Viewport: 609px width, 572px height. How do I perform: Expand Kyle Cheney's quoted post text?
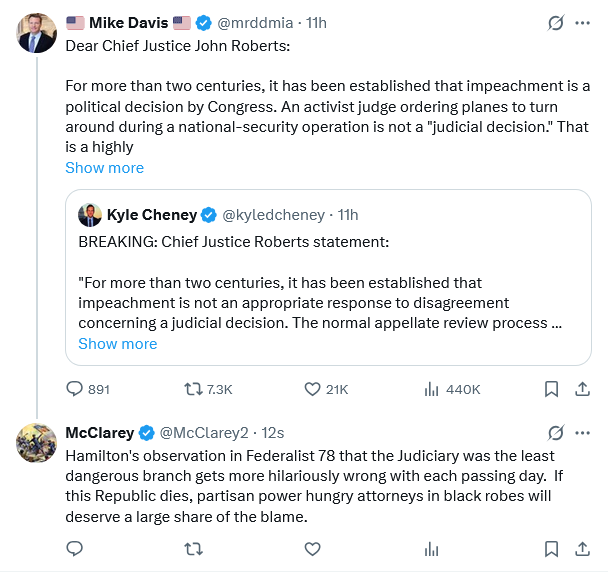click(x=117, y=344)
